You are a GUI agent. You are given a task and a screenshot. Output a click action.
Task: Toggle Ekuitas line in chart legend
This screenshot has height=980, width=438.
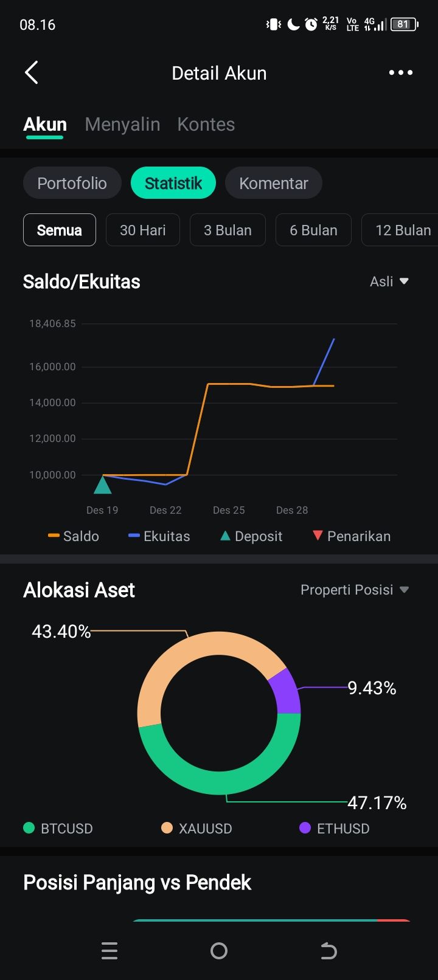tap(159, 536)
